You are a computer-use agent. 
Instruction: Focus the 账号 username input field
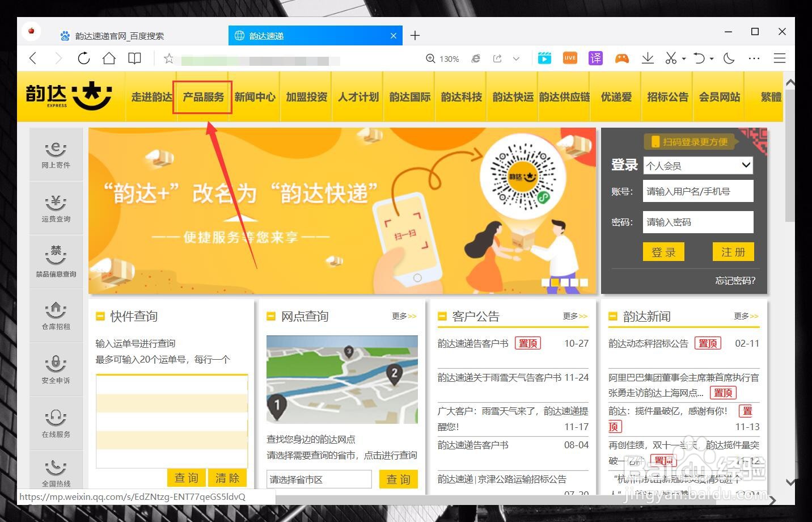pyautogui.click(x=698, y=191)
